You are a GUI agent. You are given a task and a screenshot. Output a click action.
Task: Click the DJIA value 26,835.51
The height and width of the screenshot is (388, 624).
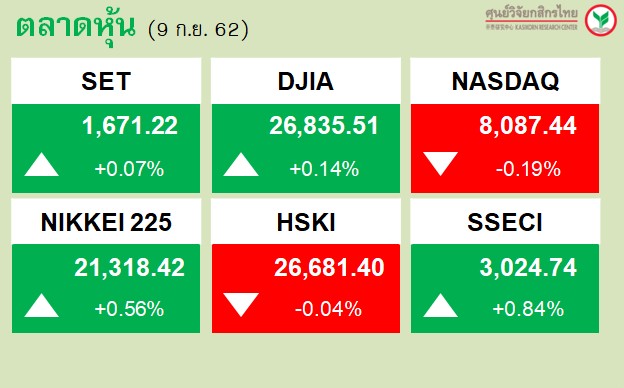click(x=324, y=126)
